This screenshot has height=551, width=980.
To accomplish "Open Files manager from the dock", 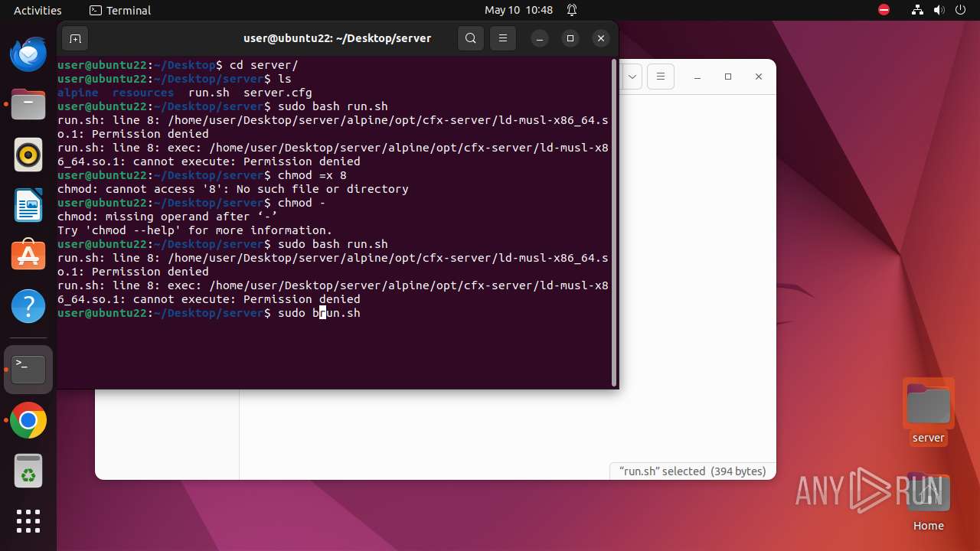I will pyautogui.click(x=28, y=104).
